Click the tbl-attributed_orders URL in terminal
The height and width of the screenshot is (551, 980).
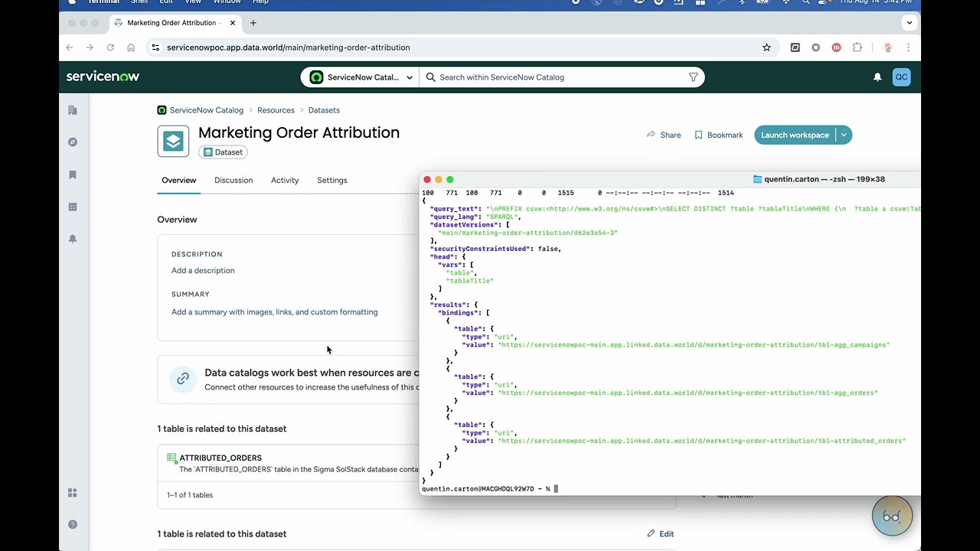point(701,441)
